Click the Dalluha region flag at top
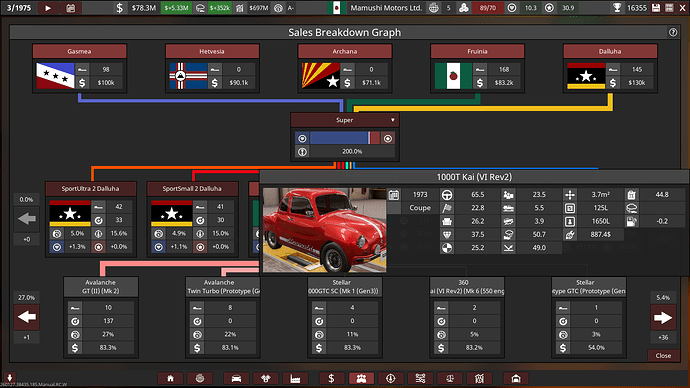The image size is (690, 388). (586, 76)
